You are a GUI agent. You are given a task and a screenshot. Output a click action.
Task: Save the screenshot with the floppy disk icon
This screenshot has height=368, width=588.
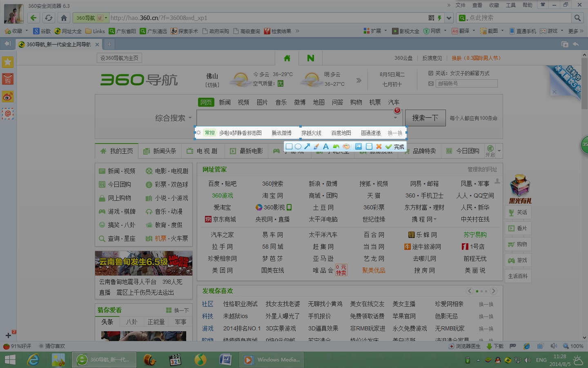point(369,146)
